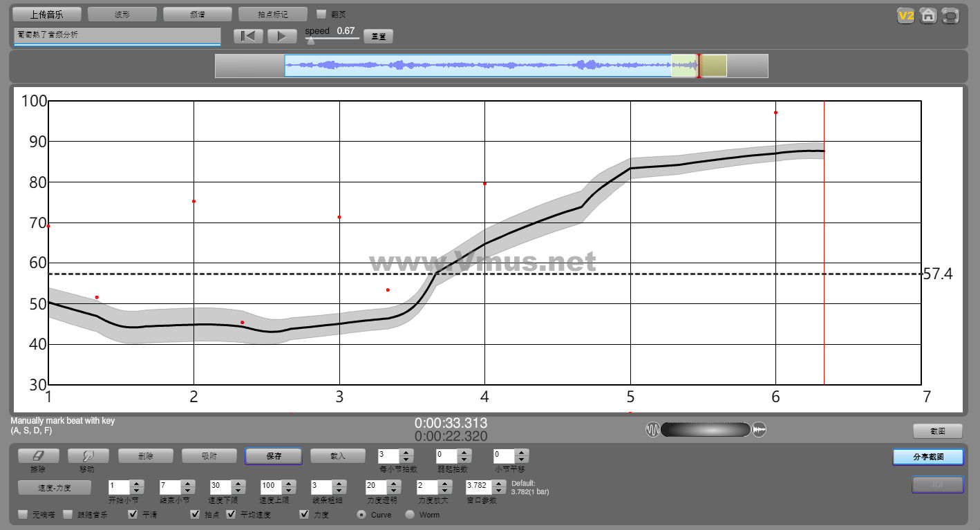Decrease the 结束小节 end-bar value

[x=187, y=490]
